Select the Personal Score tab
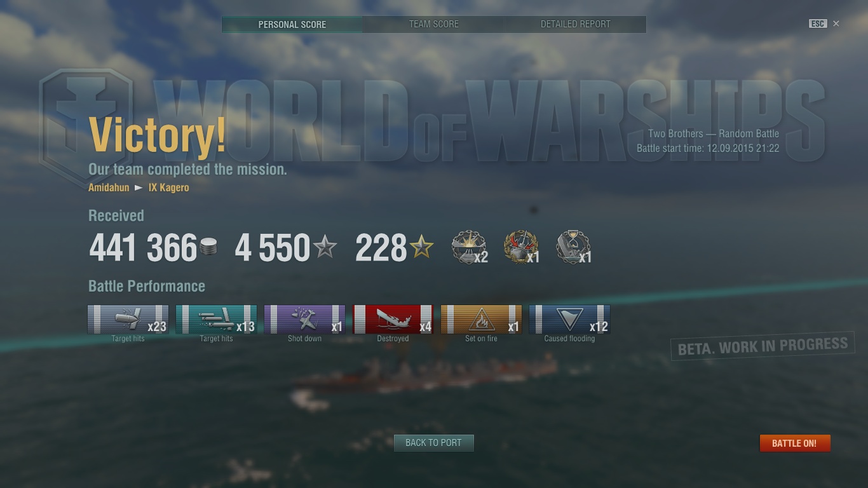This screenshot has width=868, height=488. [x=292, y=24]
